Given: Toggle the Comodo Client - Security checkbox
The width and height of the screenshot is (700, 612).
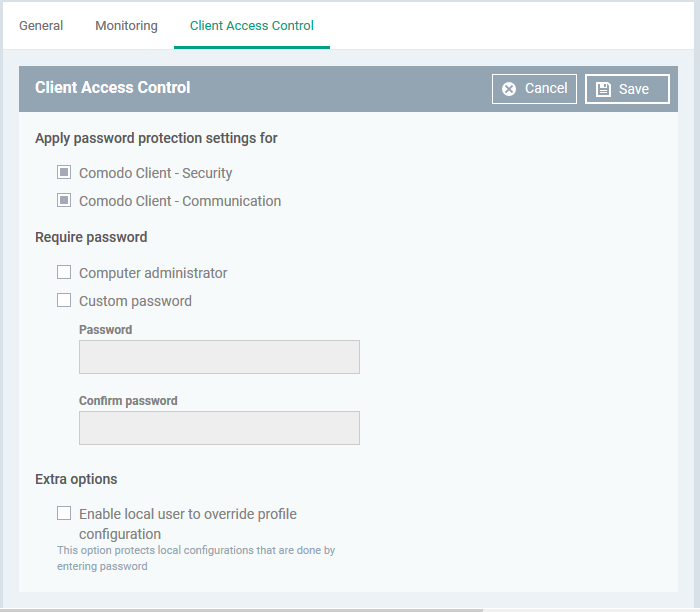Looking at the screenshot, I should [64, 172].
